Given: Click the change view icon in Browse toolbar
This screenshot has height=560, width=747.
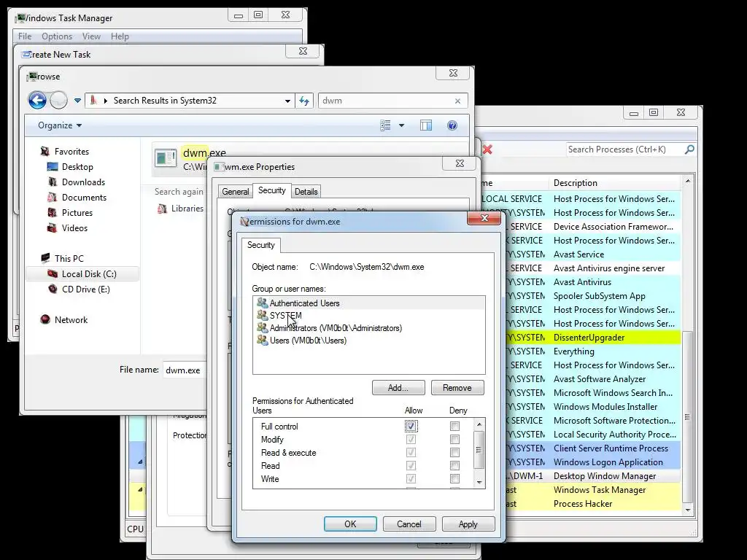Looking at the screenshot, I should tap(385, 125).
